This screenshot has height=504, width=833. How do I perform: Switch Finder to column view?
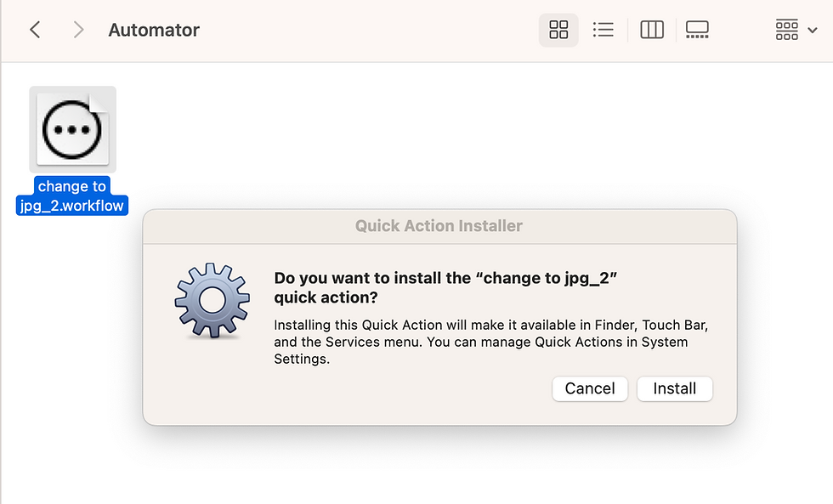[652, 30]
